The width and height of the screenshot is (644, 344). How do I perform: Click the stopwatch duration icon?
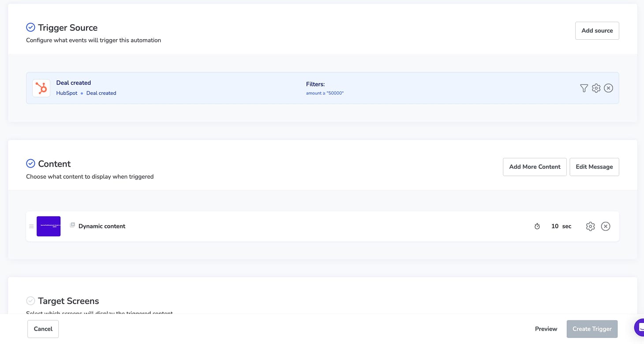pyautogui.click(x=537, y=226)
